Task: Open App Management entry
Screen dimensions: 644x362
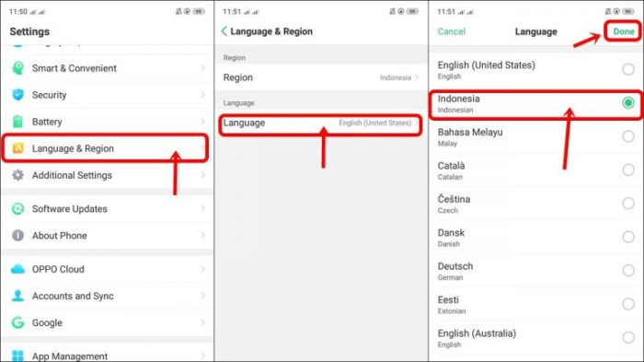Action: tap(107, 353)
